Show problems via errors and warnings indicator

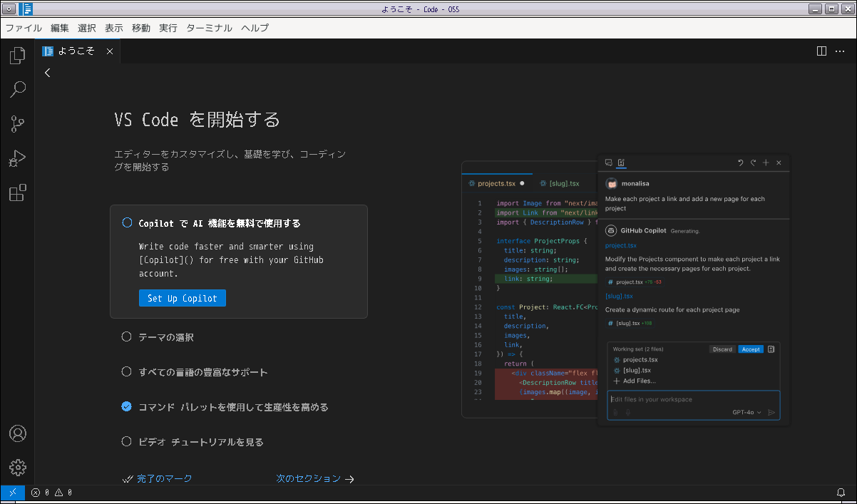(51, 493)
